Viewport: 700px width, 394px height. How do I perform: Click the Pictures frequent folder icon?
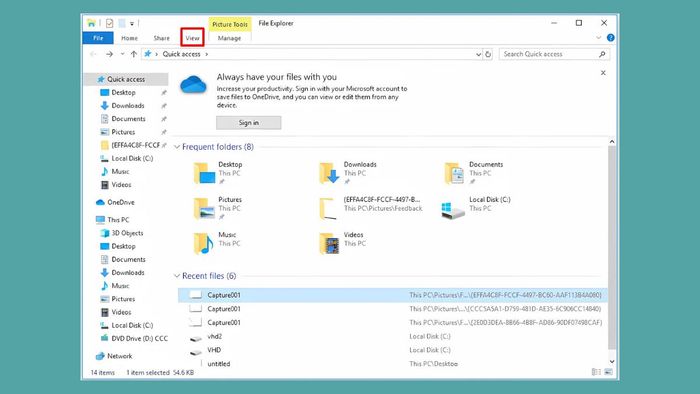204,209
